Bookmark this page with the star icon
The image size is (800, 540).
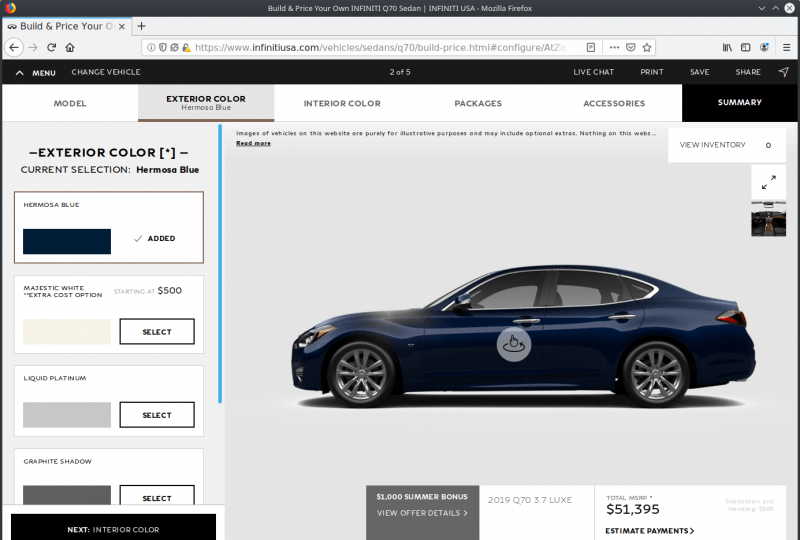pyautogui.click(x=647, y=47)
